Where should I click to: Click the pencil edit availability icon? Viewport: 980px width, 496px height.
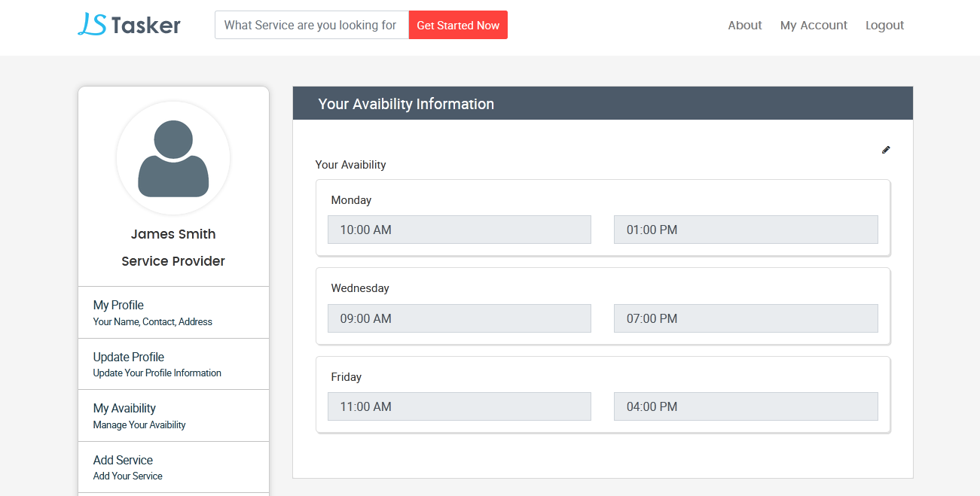pyautogui.click(x=886, y=150)
